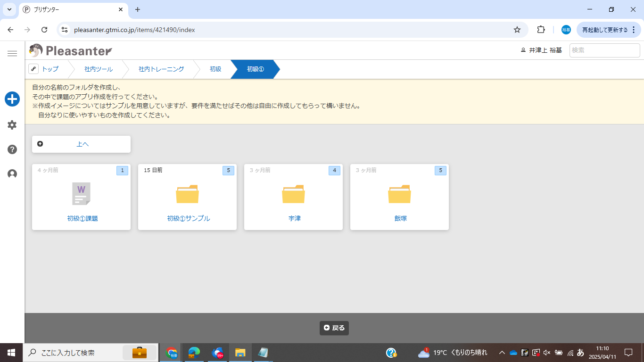Go to 社内ツール breadcrumb

99,69
